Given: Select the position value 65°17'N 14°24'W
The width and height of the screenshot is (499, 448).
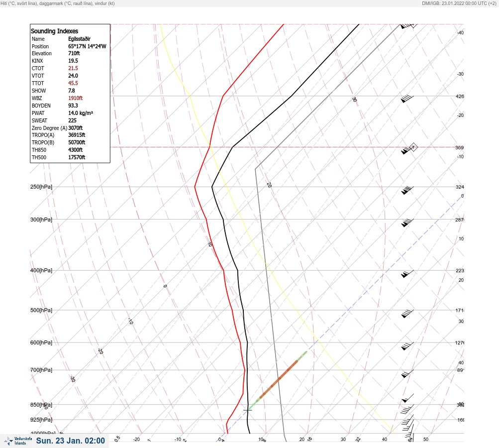Looking at the screenshot, I should 87,46.
